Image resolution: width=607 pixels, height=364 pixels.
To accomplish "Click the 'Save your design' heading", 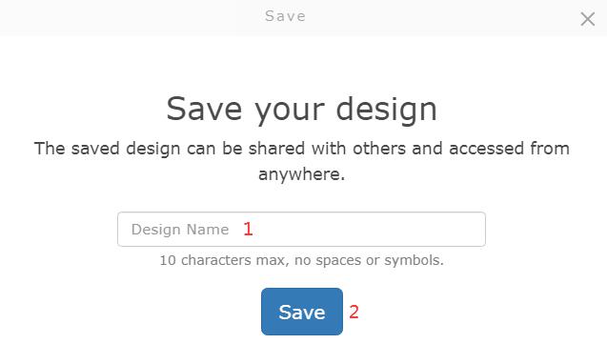I will [x=301, y=110].
